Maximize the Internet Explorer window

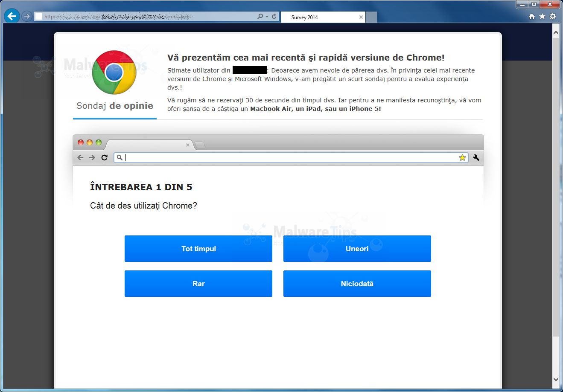(534, 4)
